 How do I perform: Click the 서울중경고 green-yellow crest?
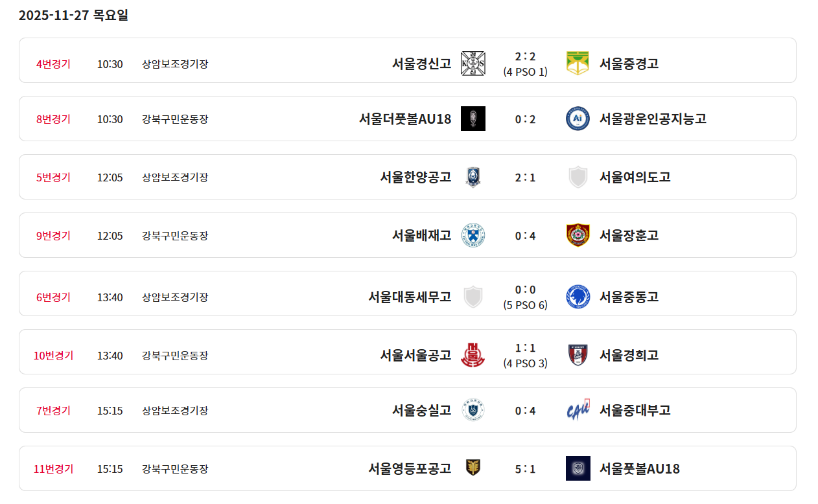point(578,63)
